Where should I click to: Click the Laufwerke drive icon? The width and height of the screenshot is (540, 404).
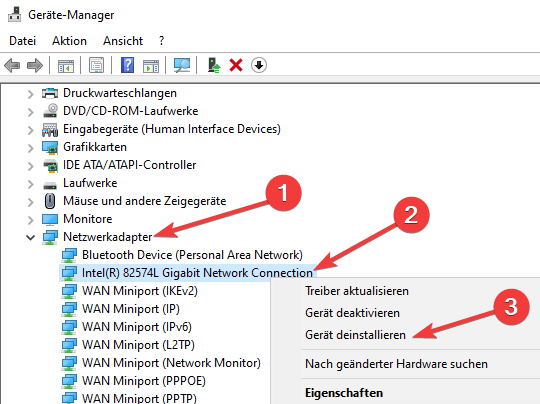click(50, 185)
